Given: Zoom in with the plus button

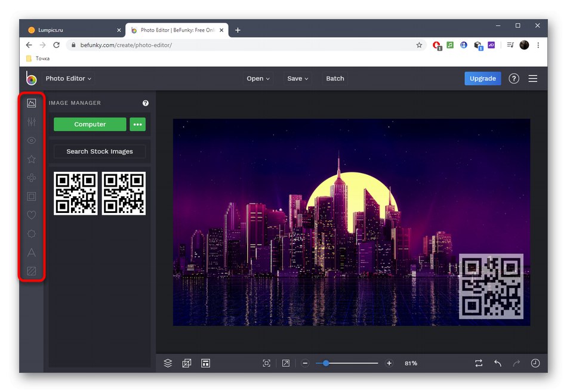Looking at the screenshot, I should tap(389, 363).
